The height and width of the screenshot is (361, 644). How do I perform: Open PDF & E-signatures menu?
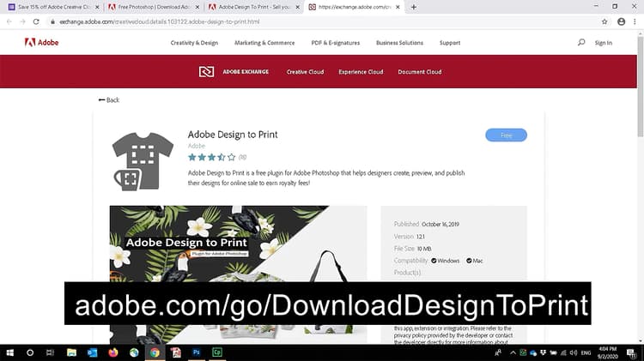click(335, 43)
